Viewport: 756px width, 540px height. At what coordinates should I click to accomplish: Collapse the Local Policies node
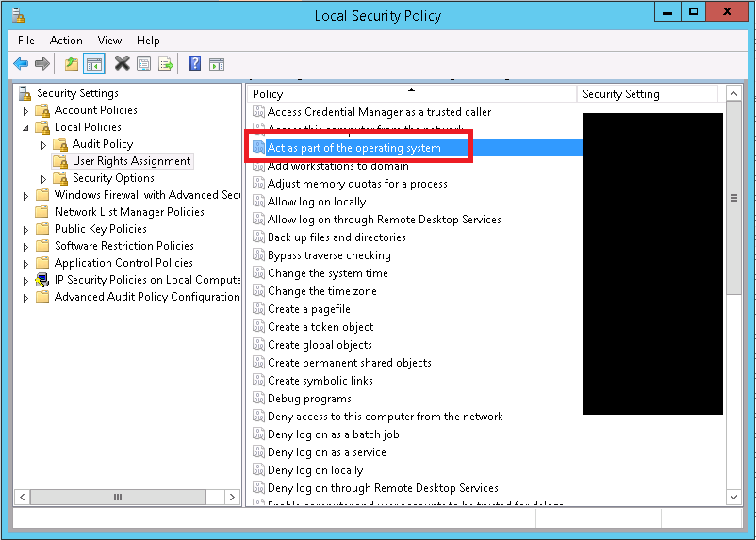tap(26, 128)
